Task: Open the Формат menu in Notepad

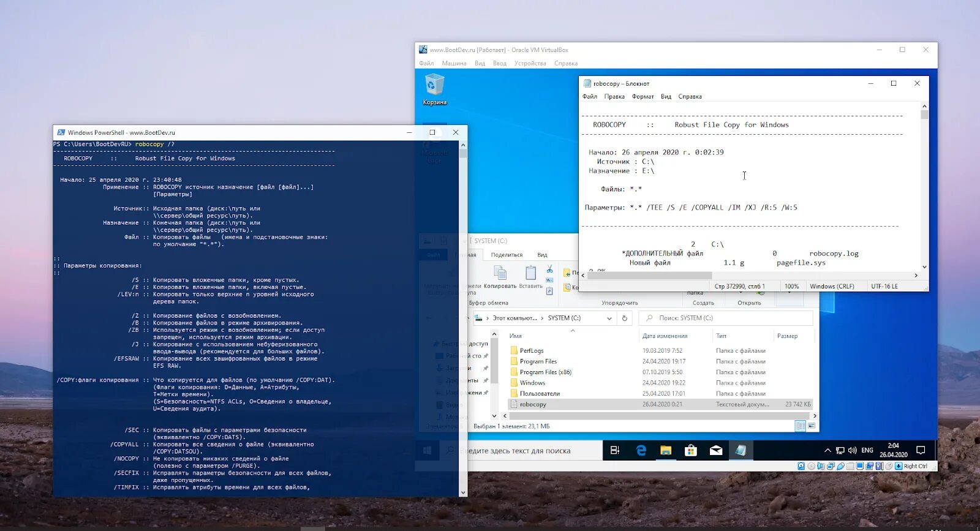Action: point(643,97)
